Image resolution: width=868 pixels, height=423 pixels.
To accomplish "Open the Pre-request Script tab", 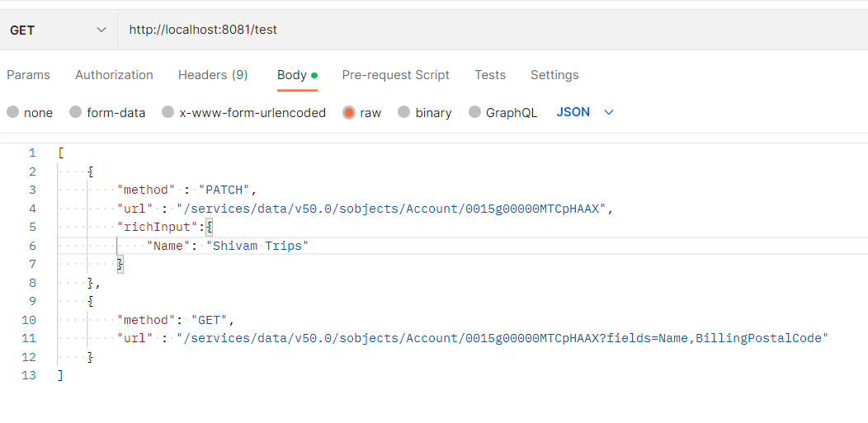I will tap(396, 75).
